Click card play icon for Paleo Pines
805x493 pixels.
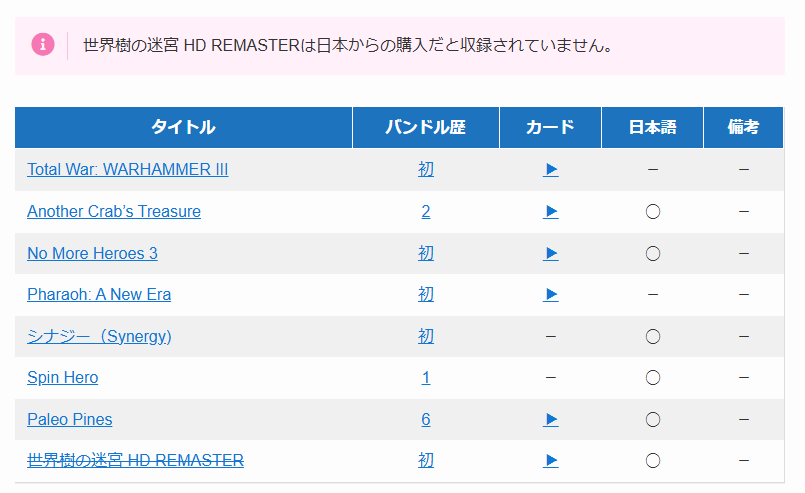coord(551,420)
